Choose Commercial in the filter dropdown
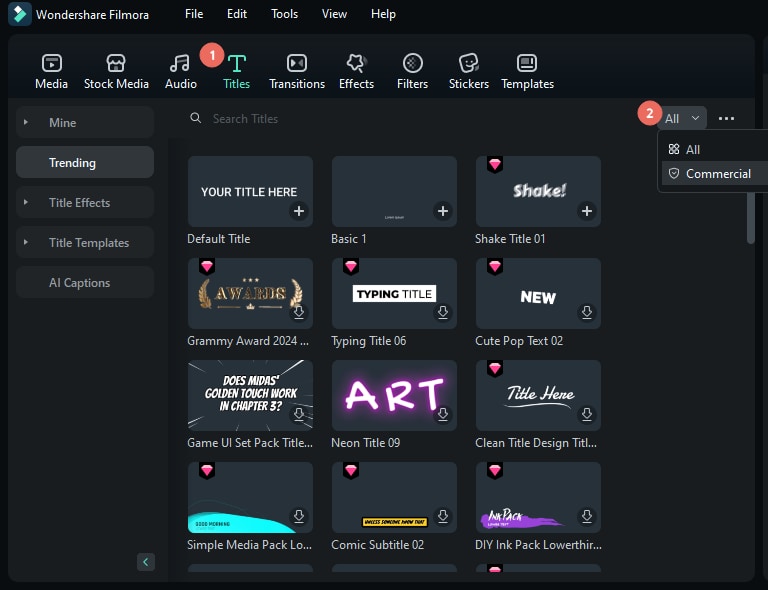 click(x=713, y=174)
